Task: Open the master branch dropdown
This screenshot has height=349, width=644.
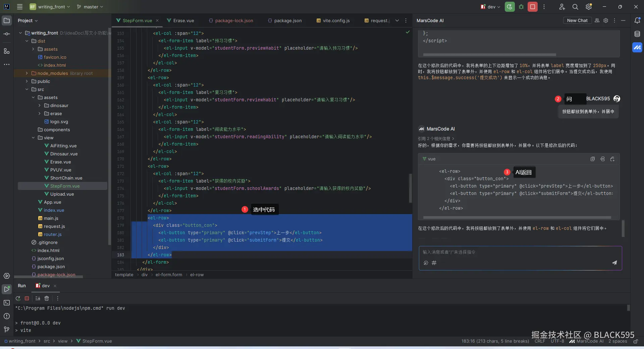Action: 90,7
